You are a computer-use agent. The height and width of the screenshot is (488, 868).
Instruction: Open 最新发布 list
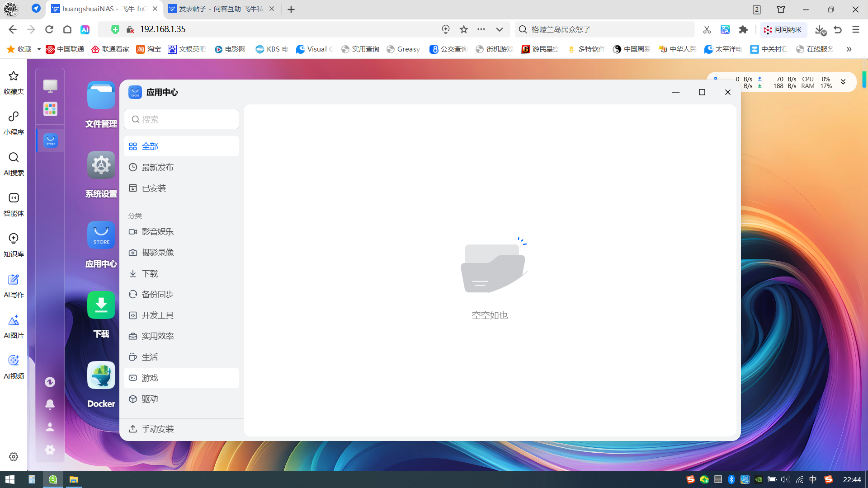(x=157, y=168)
